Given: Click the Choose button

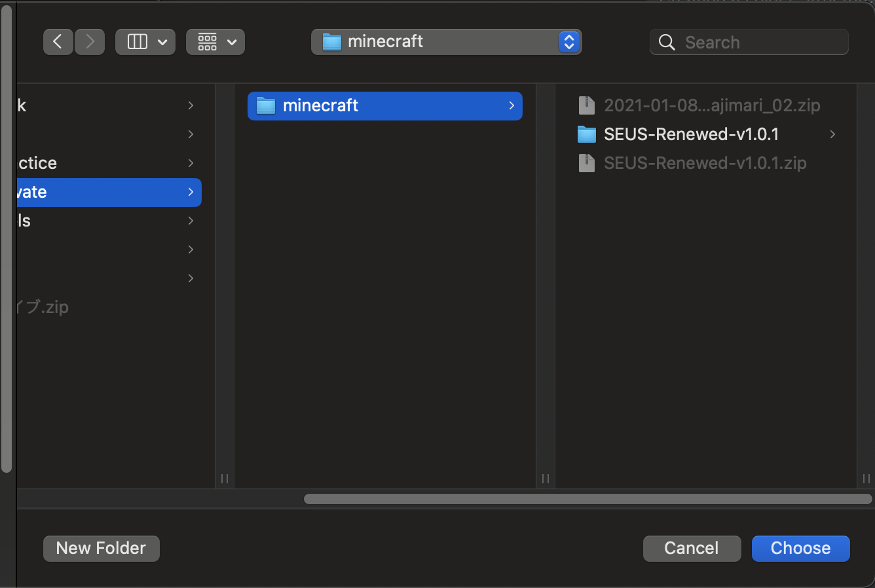Looking at the screenshot, I should 800,548.
